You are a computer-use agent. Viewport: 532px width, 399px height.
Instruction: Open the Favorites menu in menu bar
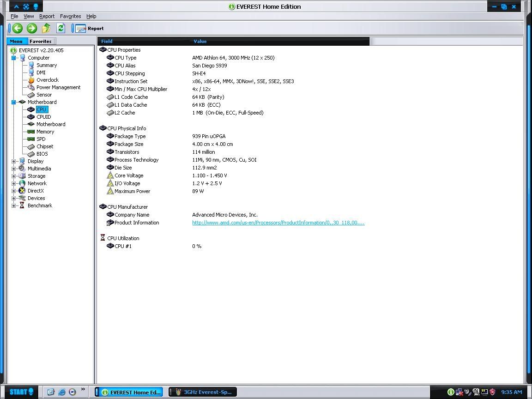click(x=70, y=16)
